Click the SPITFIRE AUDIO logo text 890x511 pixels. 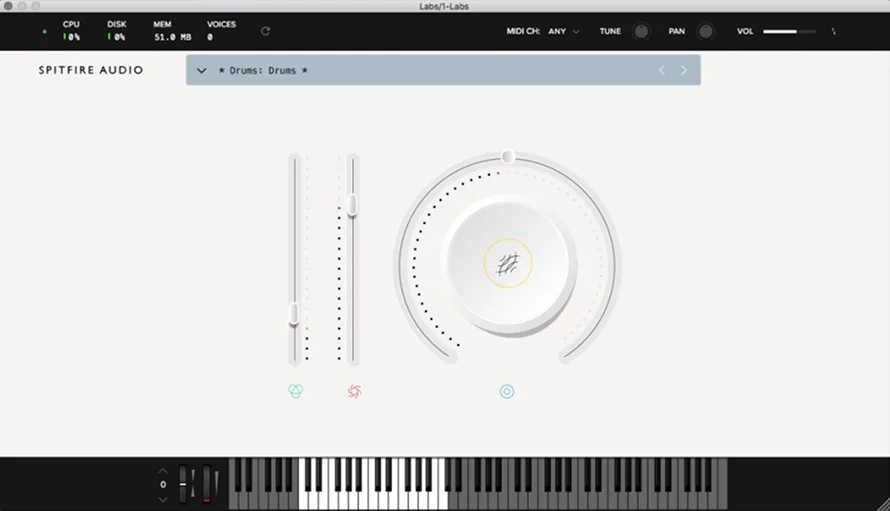tap(91, 70)
